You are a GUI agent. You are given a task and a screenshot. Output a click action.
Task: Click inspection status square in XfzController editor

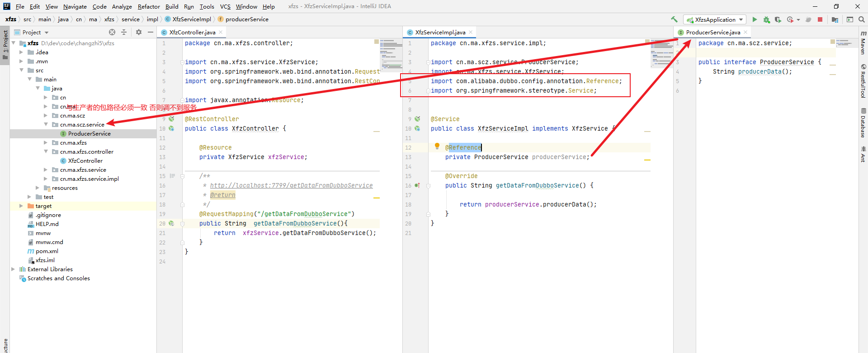377,42
